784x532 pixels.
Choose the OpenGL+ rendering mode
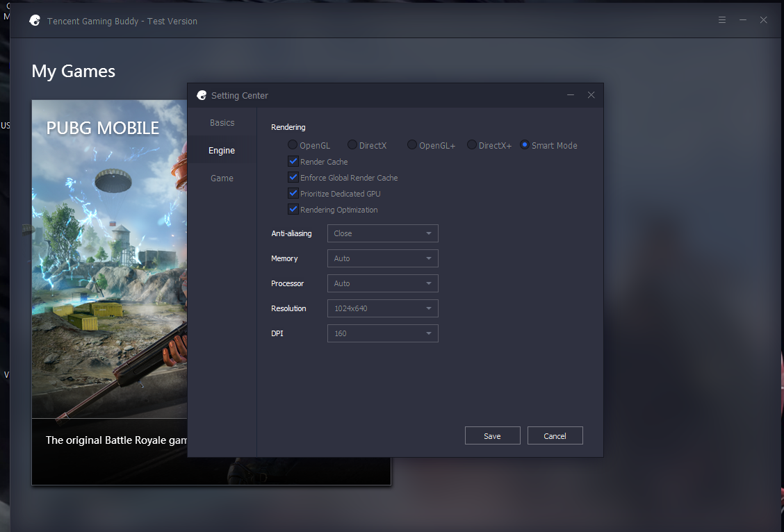[412, 145]
